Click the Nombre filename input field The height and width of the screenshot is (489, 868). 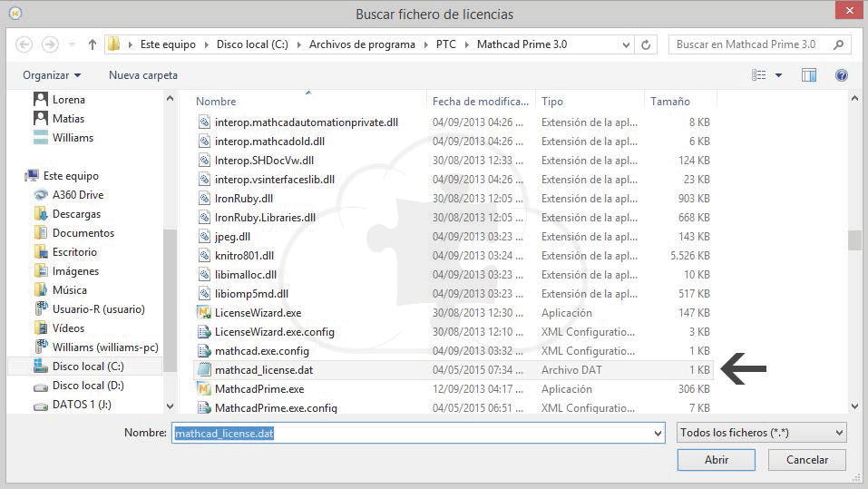(413, 433)
